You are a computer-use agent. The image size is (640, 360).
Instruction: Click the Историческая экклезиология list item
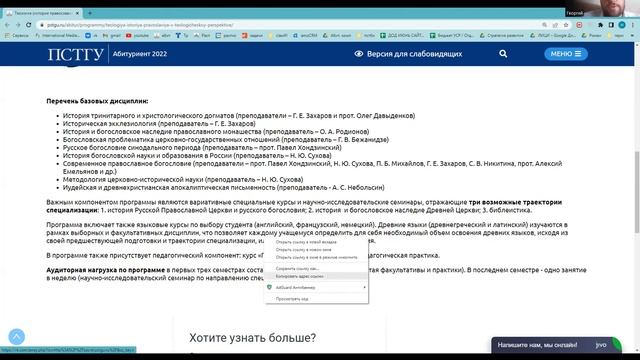159,124
